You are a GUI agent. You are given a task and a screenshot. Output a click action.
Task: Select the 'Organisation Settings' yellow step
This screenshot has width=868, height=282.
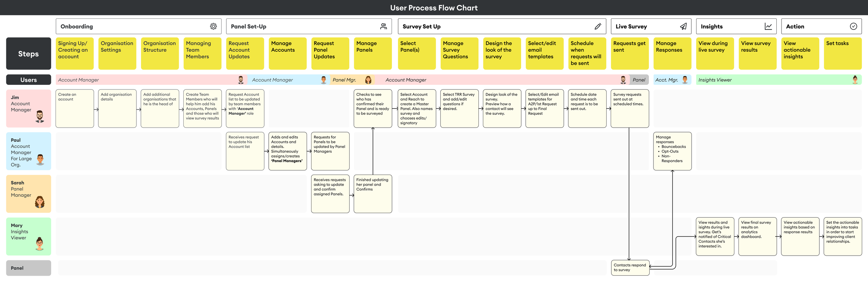pyautogui.click(x=117, y=54)
